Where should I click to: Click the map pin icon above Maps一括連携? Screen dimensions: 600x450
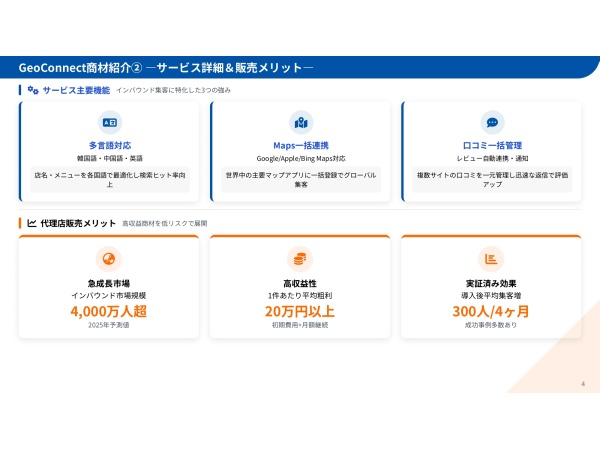click(x=301, y=122)
